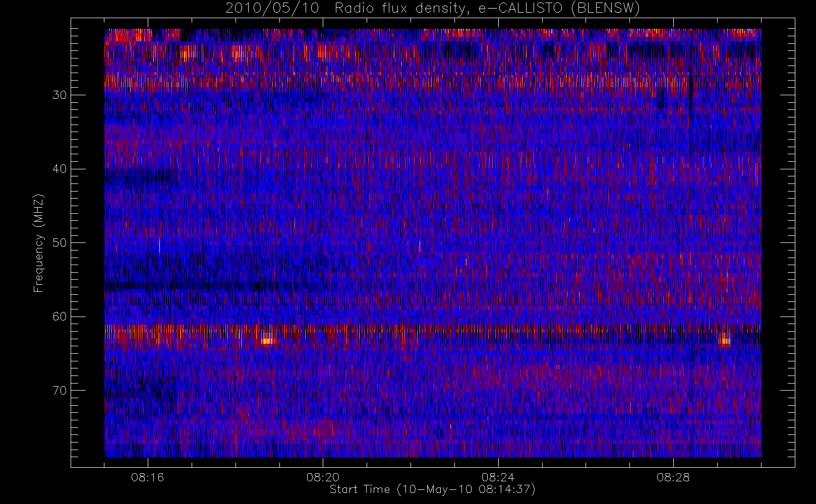Click the 70 MHz frequency tick label
Viewport: 816px width, 504px height.
click(x=60, y=390)
